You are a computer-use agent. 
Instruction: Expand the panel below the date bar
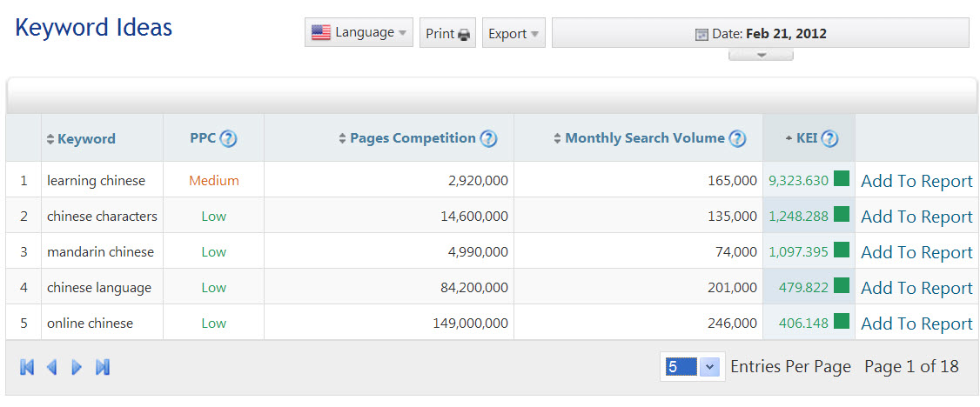[761, 55]
